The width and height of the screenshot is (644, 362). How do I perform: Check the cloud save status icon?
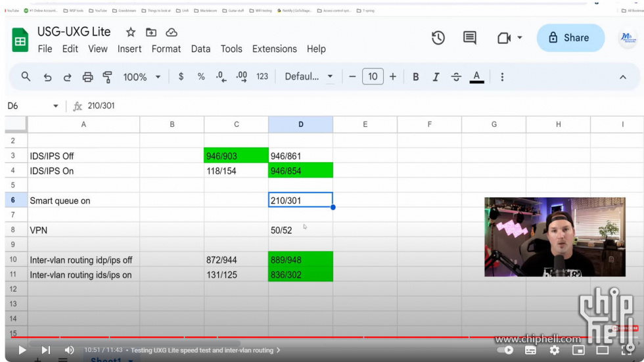point(172,32)
